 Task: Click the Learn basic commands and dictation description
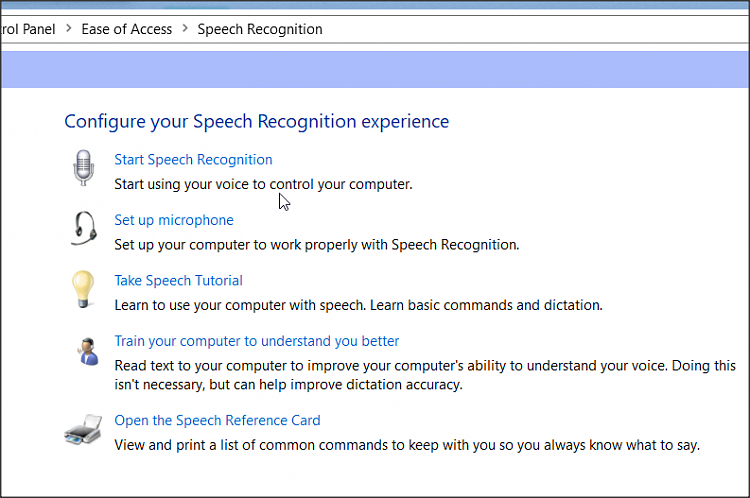point(358,305)
